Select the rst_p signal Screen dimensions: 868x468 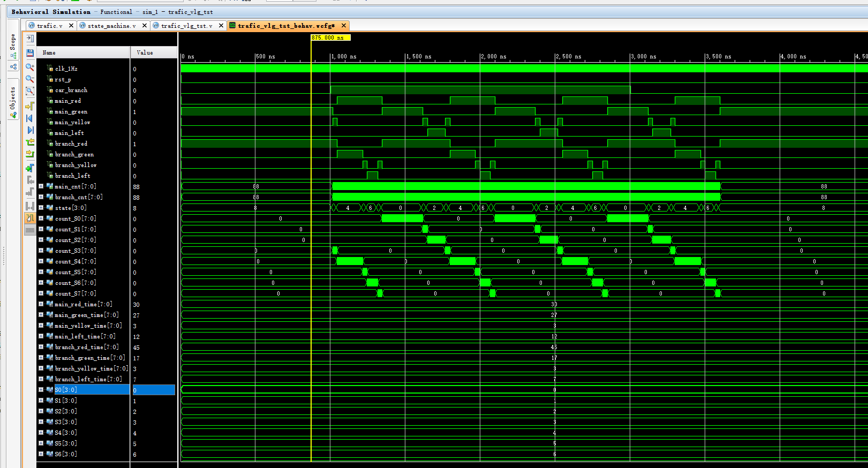[x=63, y=79]
